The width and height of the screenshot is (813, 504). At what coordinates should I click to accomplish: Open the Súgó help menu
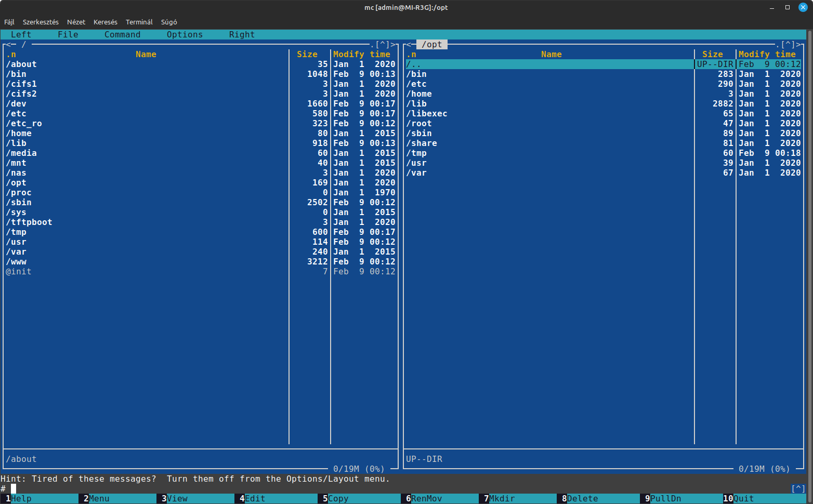coord(169,22)
